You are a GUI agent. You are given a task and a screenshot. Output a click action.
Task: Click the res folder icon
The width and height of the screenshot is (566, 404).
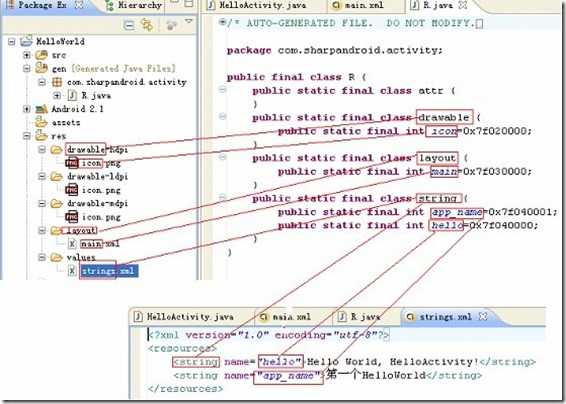coord(42,136)
